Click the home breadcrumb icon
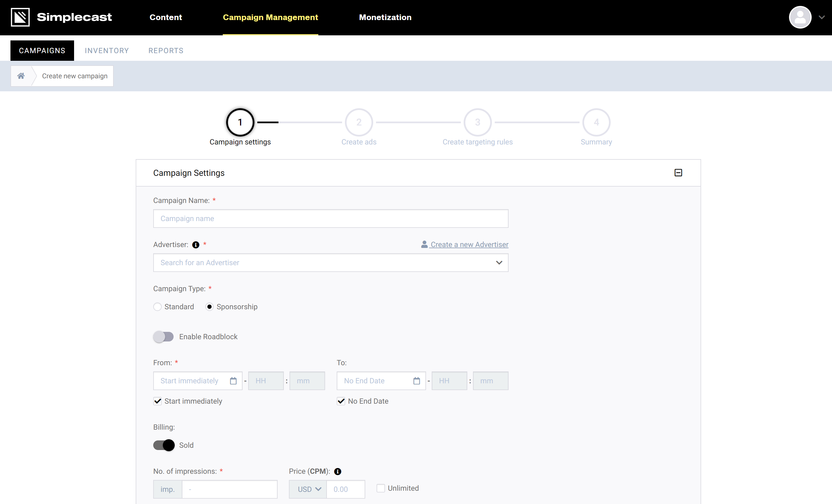Screen dimensions: 832x504 click(x=21, y=76)
